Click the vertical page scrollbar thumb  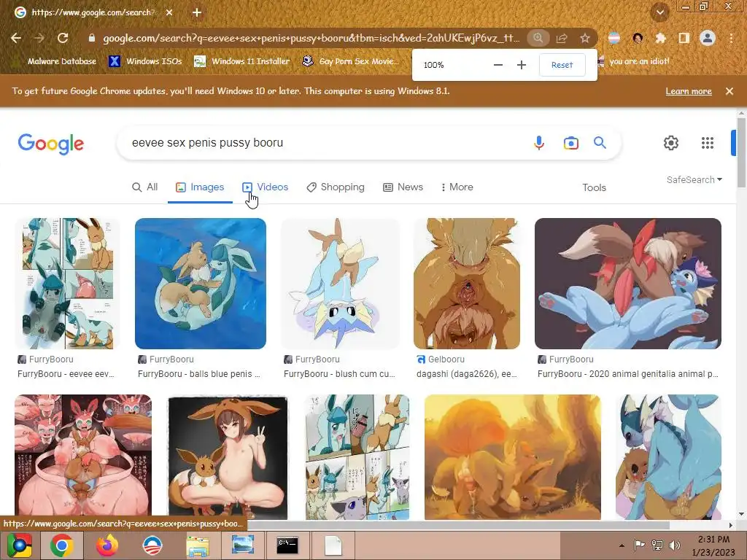point(741,152)
